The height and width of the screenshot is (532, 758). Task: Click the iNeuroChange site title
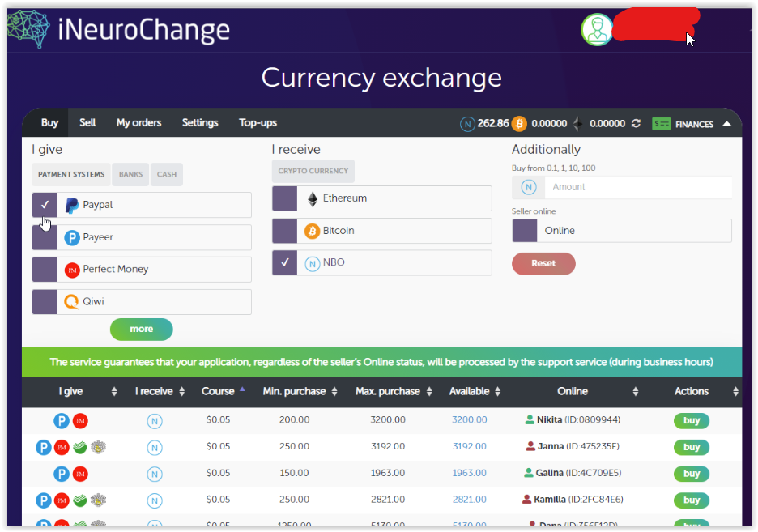[143, 30]
